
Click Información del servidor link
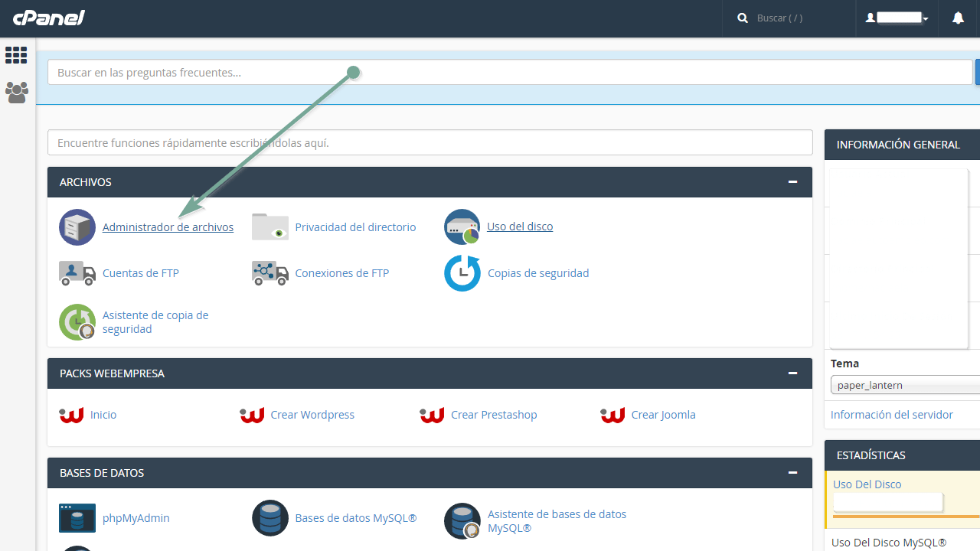pyautogui.click(x=892, y=415)
